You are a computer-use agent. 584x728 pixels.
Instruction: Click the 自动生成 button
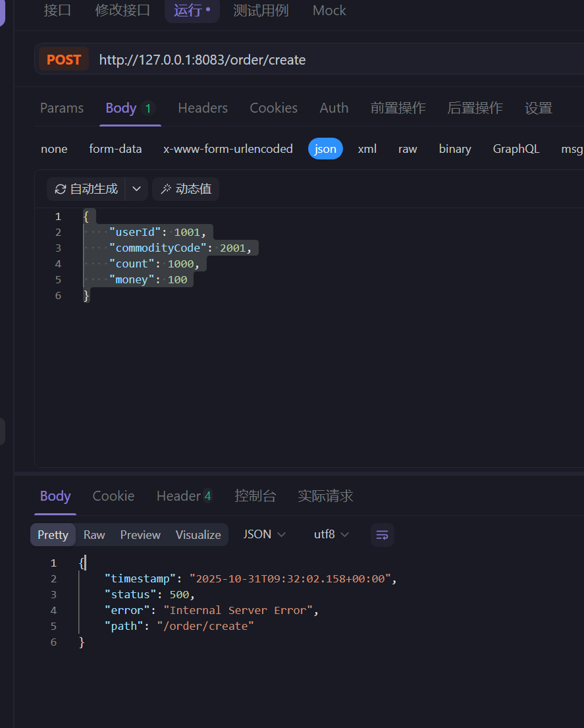pyautogui.click(x=86, y=189)
